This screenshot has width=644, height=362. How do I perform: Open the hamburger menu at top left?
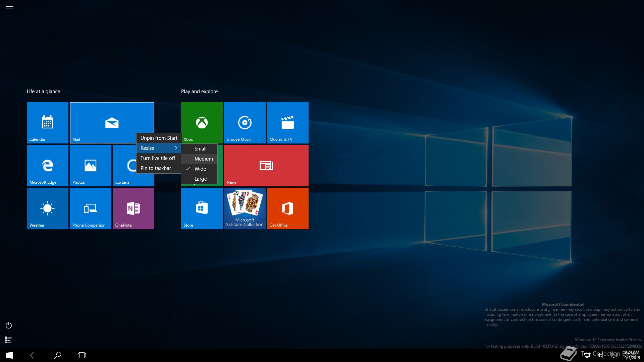pyautogui.click(x=9, y=8)
